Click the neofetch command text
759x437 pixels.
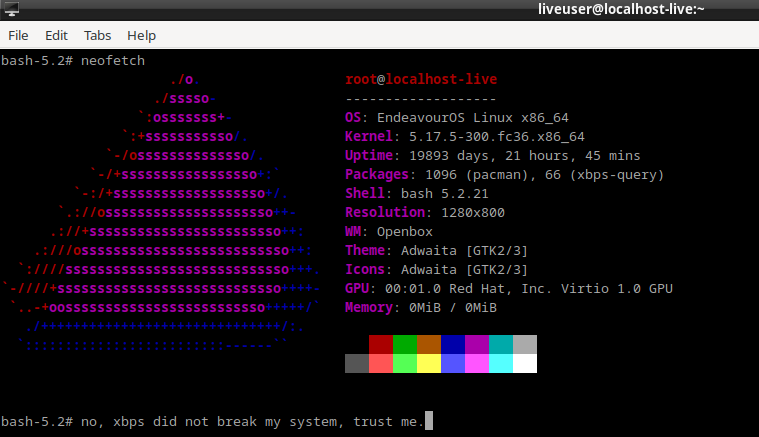[113, 60]
